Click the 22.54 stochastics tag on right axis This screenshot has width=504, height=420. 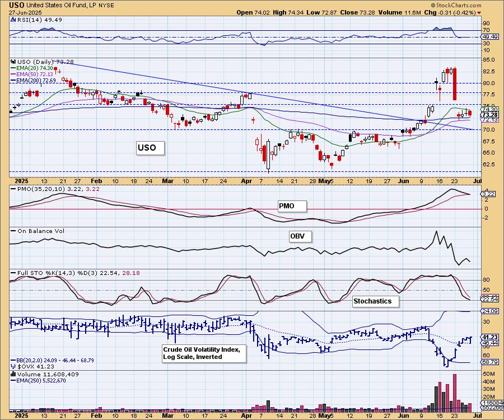click(x=490, y=300)
